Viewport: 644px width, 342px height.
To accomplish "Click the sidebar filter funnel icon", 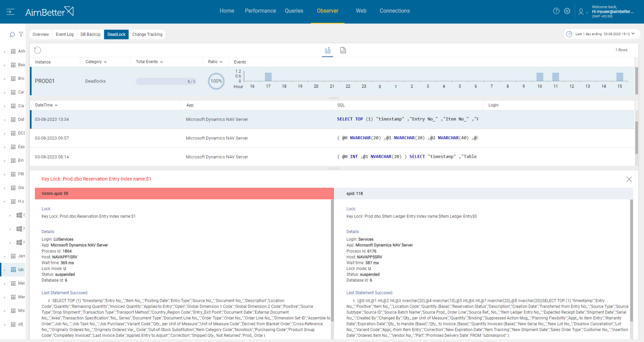I will click(x=21, y=35).
